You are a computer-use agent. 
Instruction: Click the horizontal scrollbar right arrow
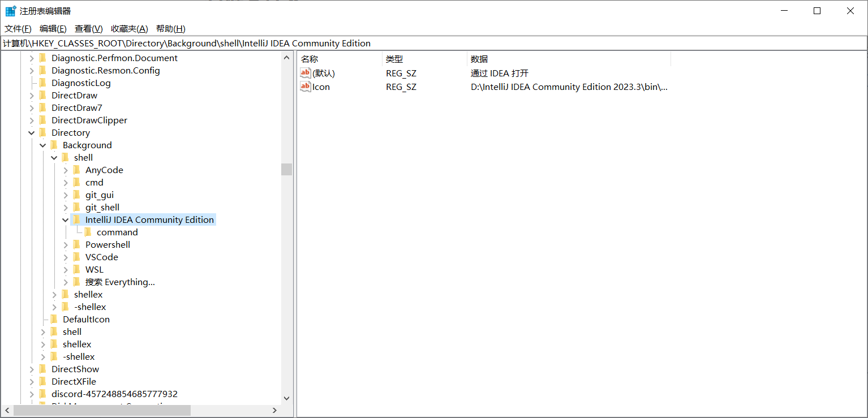275,411
